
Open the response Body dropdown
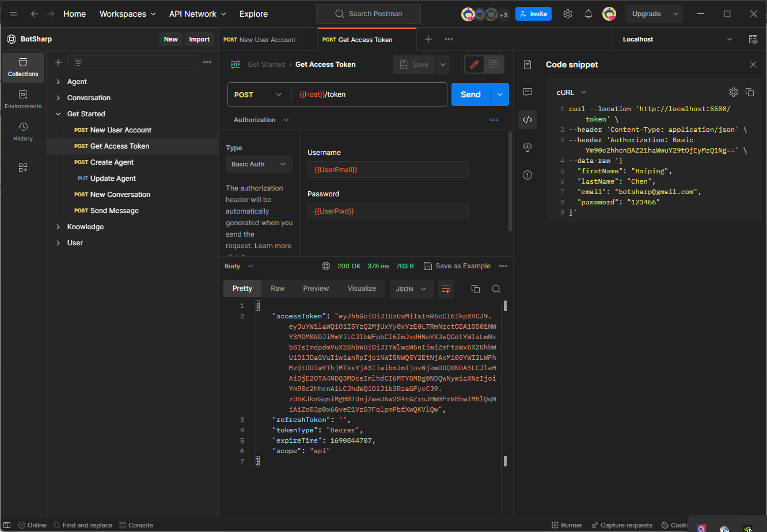[x=239, y=266]
